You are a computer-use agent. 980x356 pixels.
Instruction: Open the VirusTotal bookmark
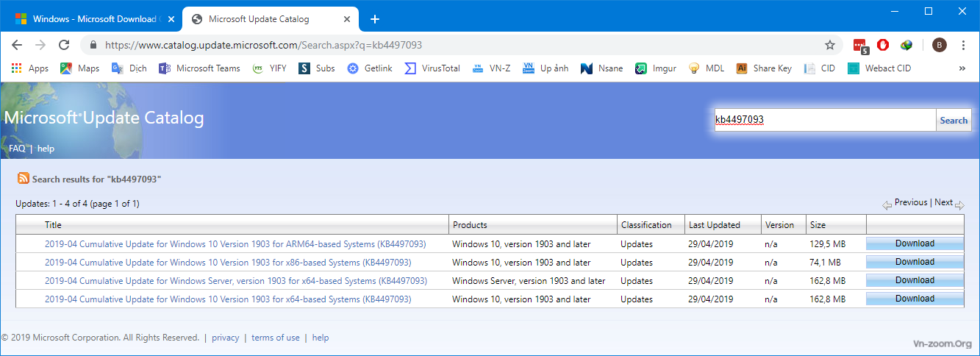(x=432, y=68)
